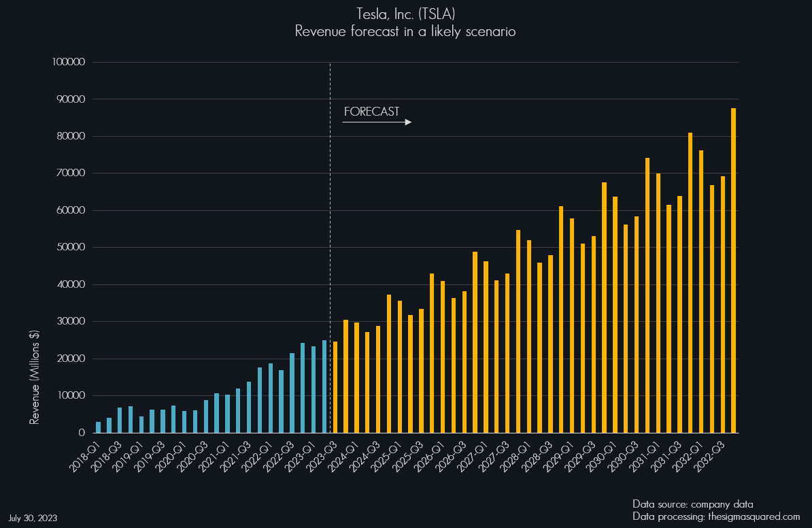812x528 pixels.
Task: Select the 2030-Q3 x-axis label
Action: (622, 455)
